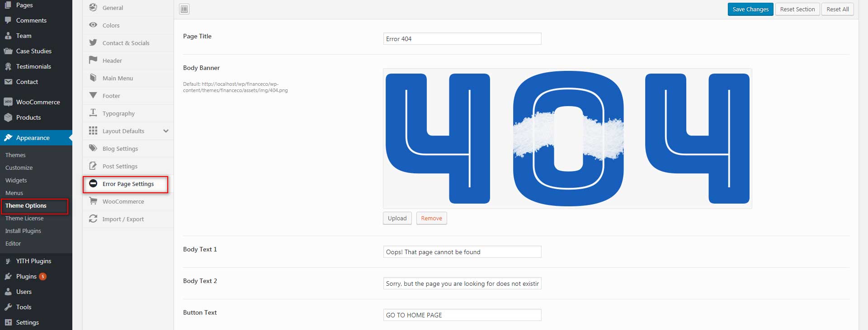Click the Colors eye icon
The height and width of the screenshot is (330, 868).
pos(93,25)
